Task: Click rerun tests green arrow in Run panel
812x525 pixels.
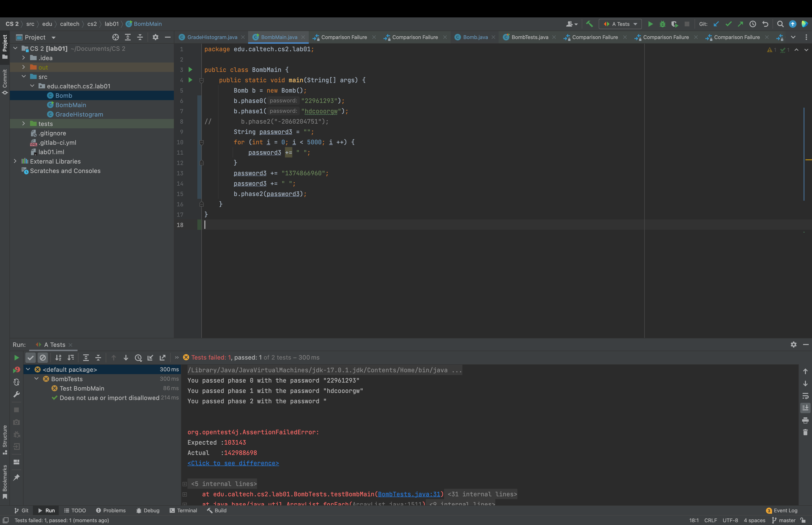Action: point(16,358)
